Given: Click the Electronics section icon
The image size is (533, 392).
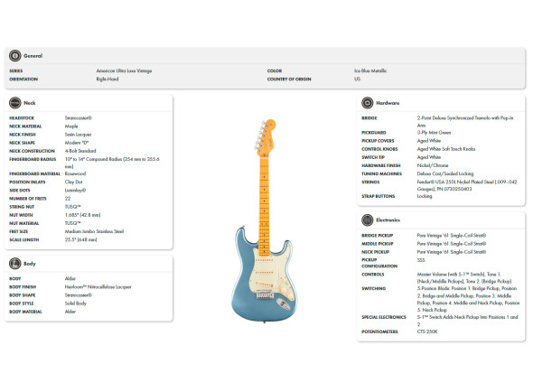Looking at the screenshot, I should (x=368, y=220).
